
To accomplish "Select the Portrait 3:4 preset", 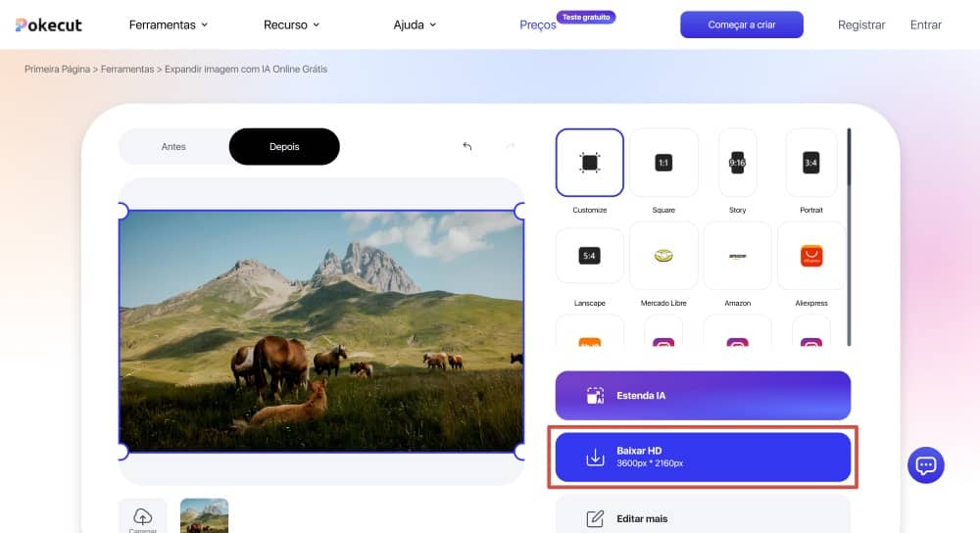I will 811,163.
